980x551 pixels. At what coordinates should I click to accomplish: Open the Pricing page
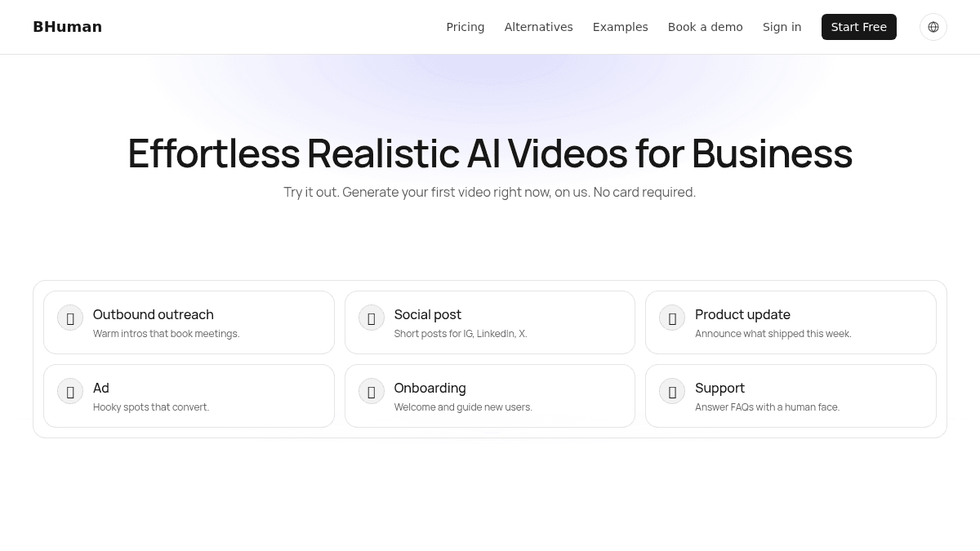(465, 27)
